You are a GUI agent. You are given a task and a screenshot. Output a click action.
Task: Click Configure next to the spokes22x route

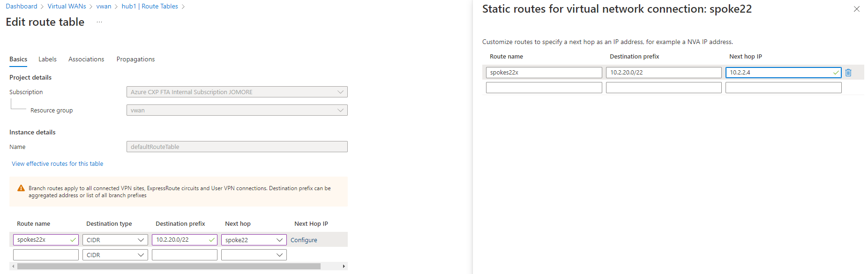click(303, 239)
